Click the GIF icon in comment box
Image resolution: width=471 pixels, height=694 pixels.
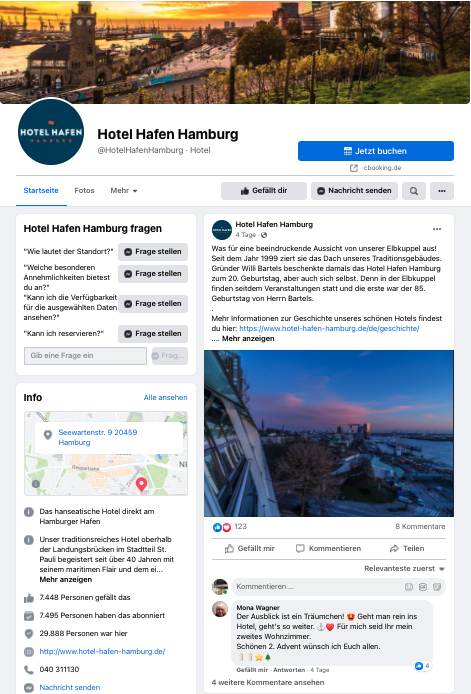423,586
